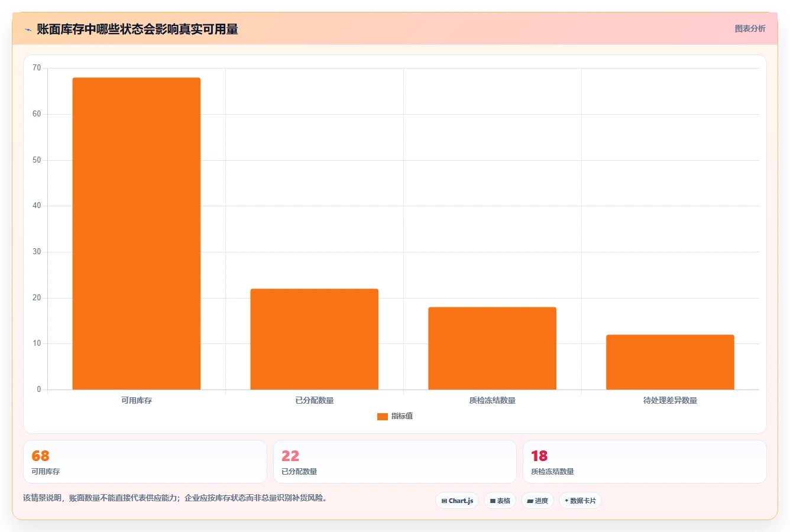Click the 数据卡片 tag chip

580,501
